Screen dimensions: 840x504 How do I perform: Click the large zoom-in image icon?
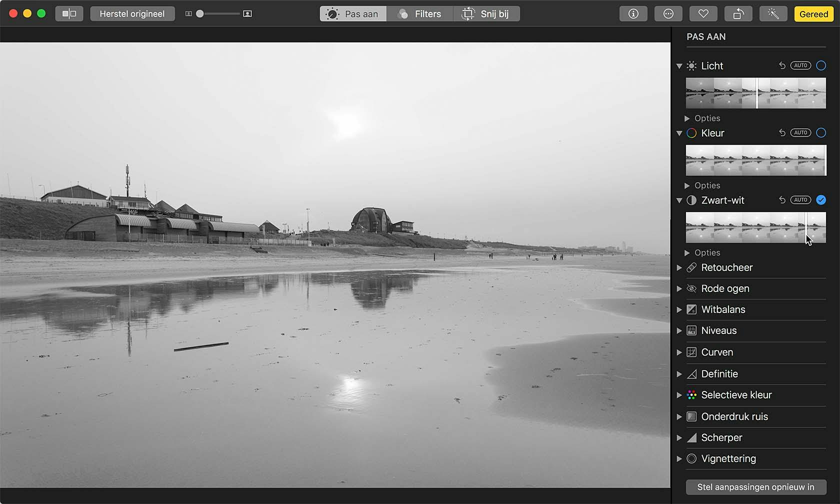click(247, 13)
